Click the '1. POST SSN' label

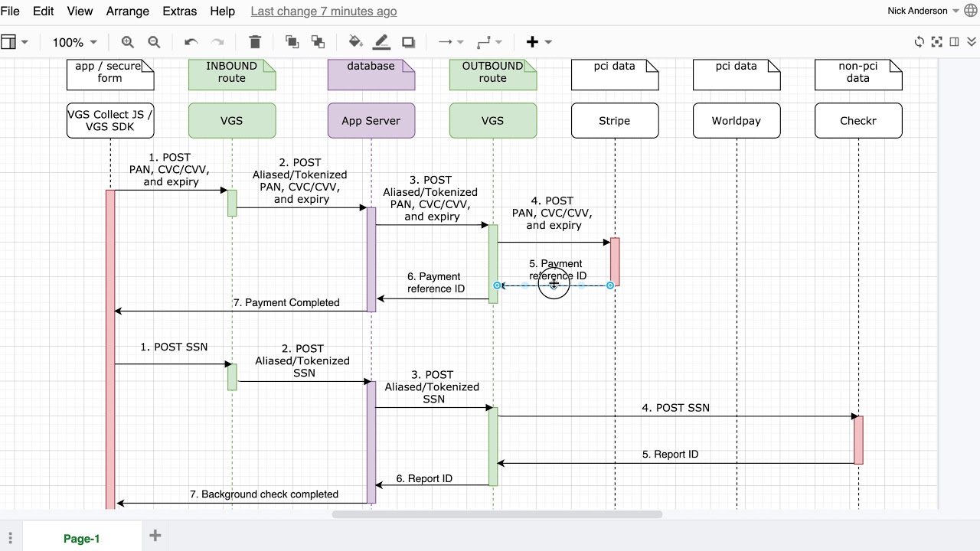[174, 347]
